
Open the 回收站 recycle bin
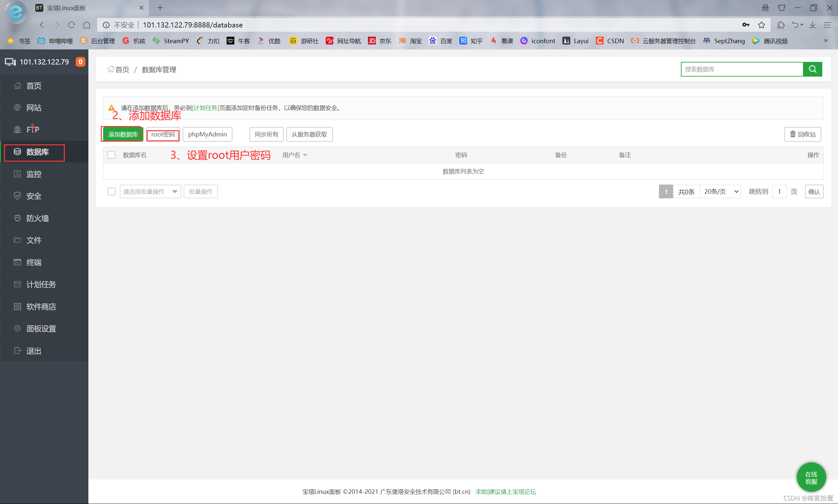coord(803,135)
